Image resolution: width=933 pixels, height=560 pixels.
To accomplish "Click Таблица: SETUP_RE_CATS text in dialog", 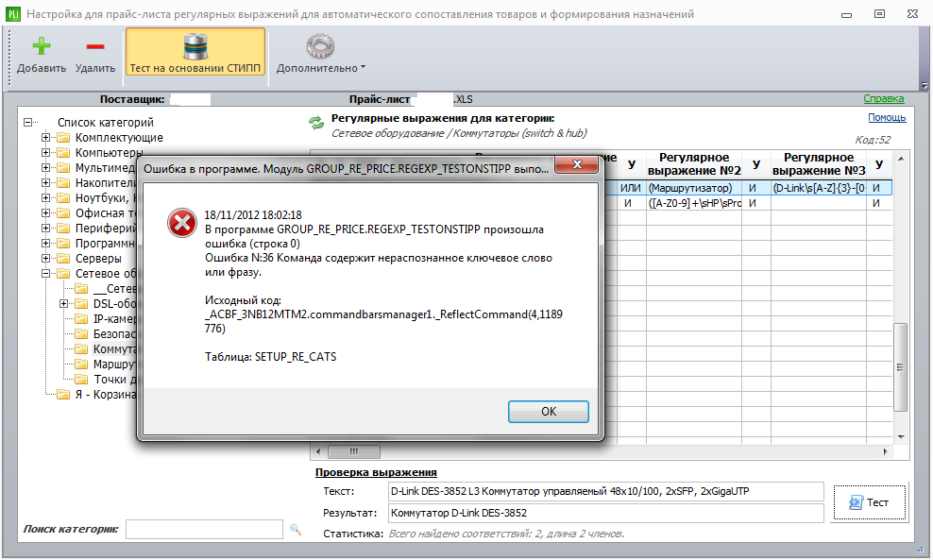I will (271, 357).
